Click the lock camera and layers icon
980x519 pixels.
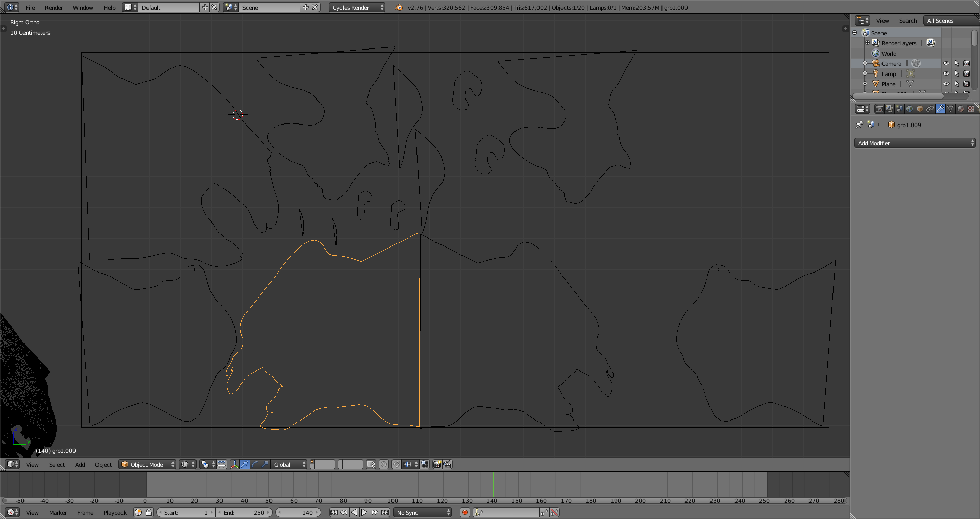pos(371,464)
